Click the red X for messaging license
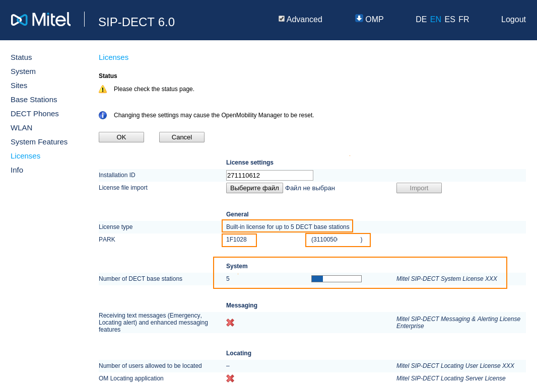This screenshot has width=537, height=392. (x=230, y=323)
